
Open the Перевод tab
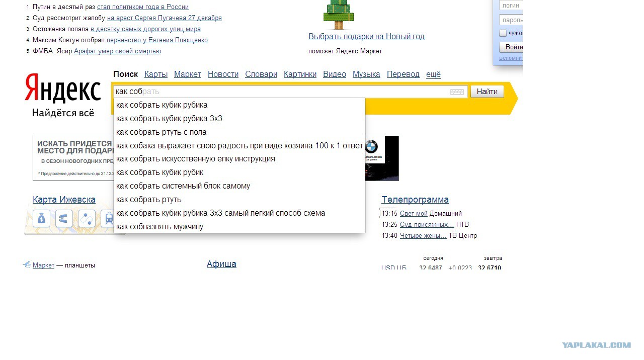[x=403, y=74]
